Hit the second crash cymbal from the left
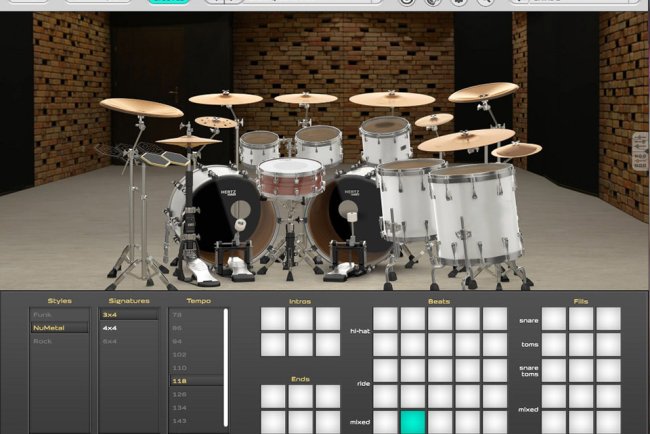The width and height of the screenshot is (650, 434). coord(226,99)
